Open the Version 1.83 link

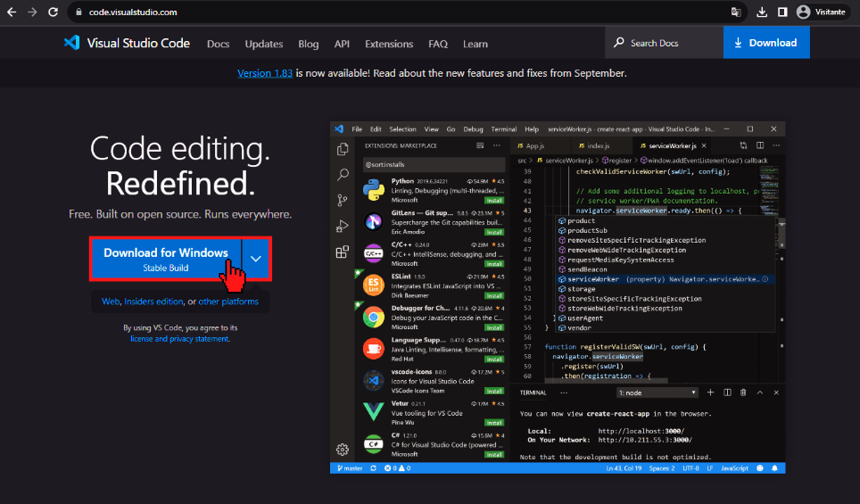(x=265, y=73)
